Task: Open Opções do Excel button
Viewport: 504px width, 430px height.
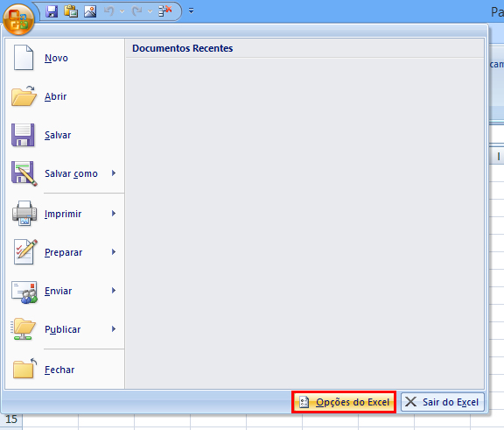Action: [344, 402]
